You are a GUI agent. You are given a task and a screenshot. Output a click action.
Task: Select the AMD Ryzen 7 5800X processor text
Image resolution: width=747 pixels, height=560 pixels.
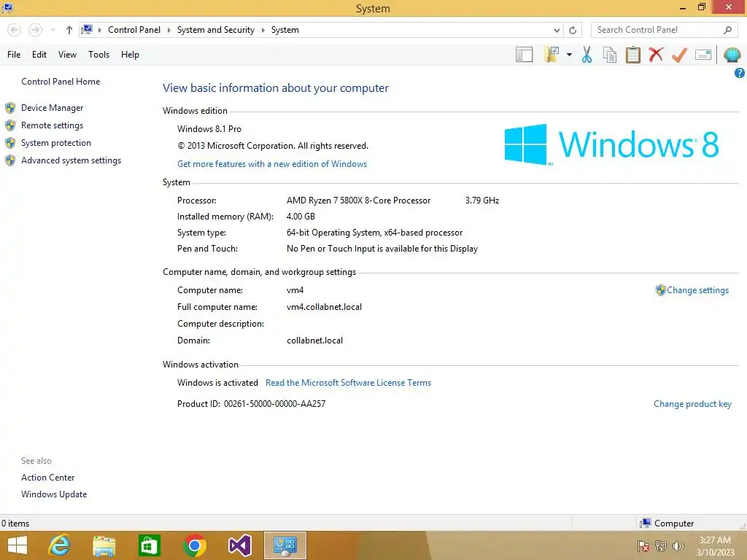tap(358, 201)
